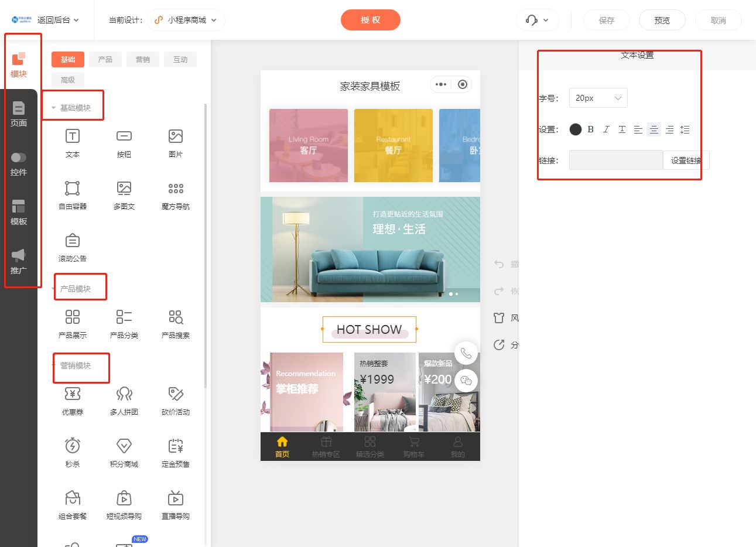This screenshot has width=756, height=547.
Task: Select the 多人拼团 group buying module
Action: [124, 401]
